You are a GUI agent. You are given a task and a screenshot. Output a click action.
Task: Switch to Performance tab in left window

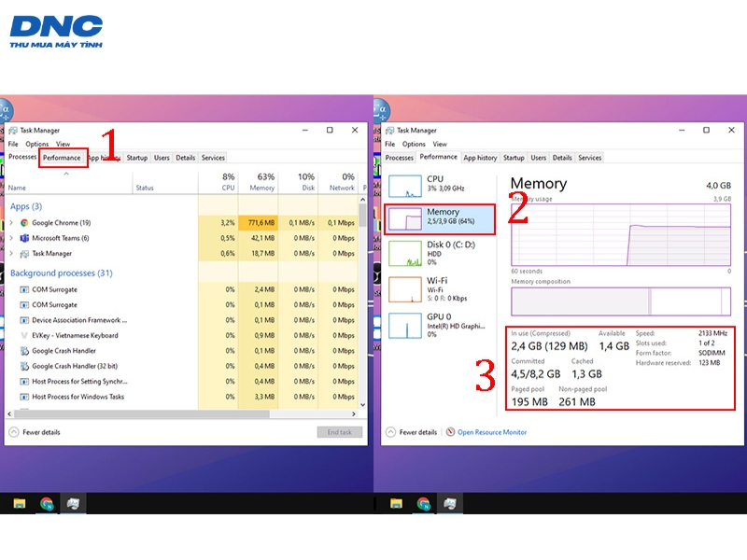[x=62, y=158]
